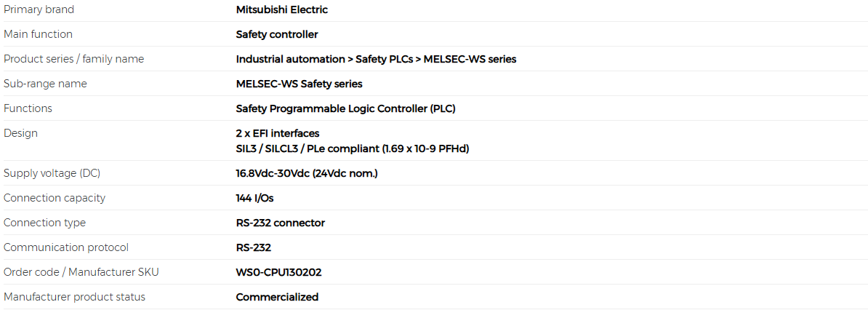
Task: Click the Manufacturer product status label
Action: click(74, 297)
